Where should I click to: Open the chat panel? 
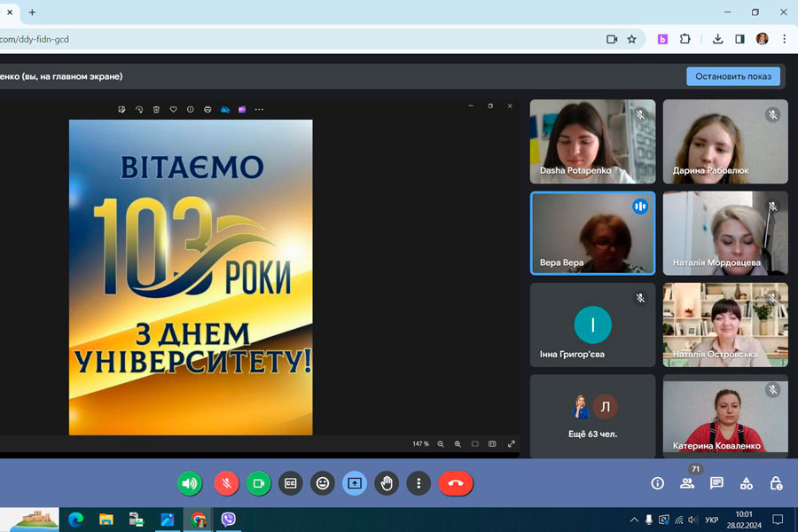click(x=716, y=483)
